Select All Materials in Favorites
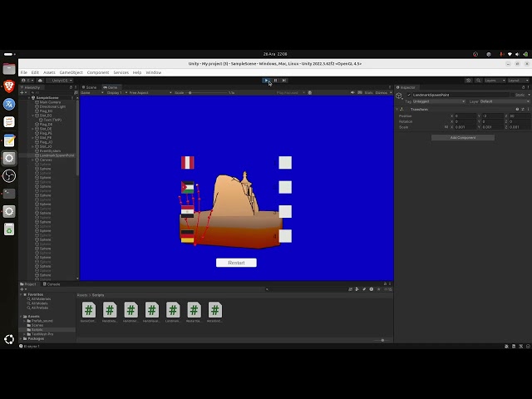The width and height of the screenshot is (532, 399). pos(41,299)
